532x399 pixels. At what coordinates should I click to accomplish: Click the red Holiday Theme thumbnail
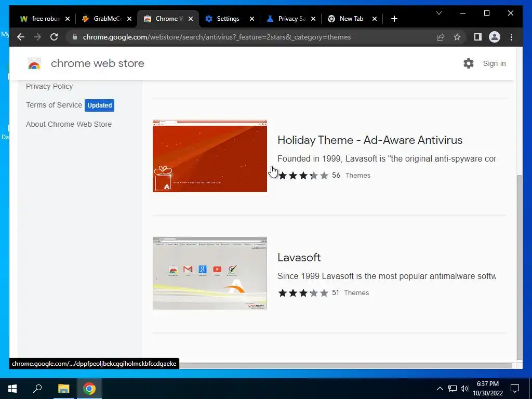coord(210,156)
